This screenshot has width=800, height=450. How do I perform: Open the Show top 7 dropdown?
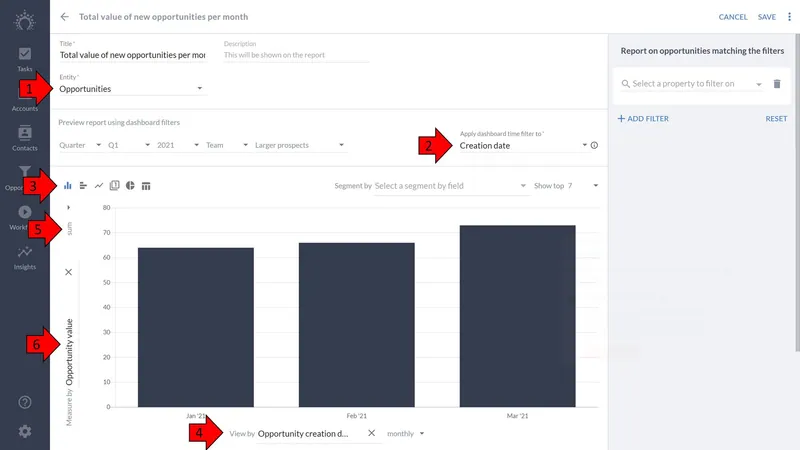pyautogui.click(x=566, y=186)
